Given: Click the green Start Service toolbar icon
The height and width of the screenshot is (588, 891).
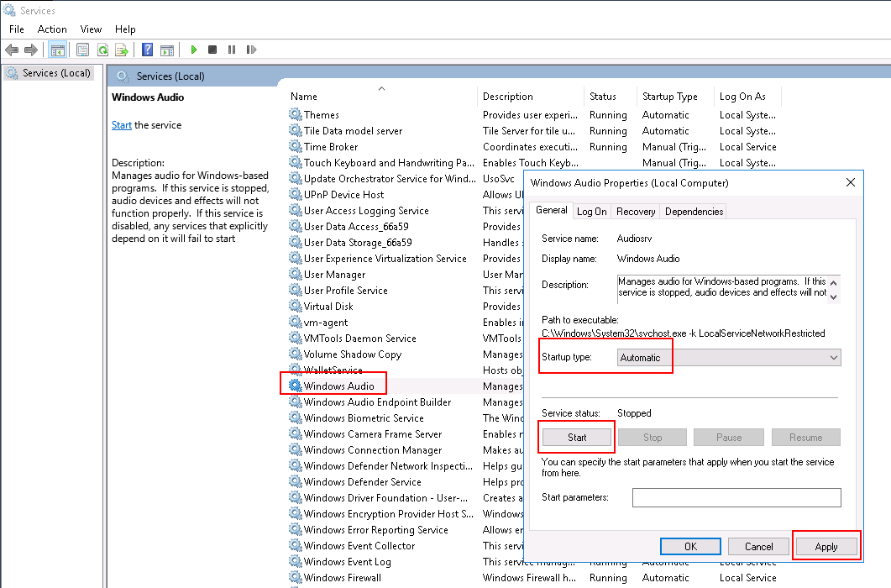Looking at the screenshot, I should pyautogui.click(x=194, y=50).
